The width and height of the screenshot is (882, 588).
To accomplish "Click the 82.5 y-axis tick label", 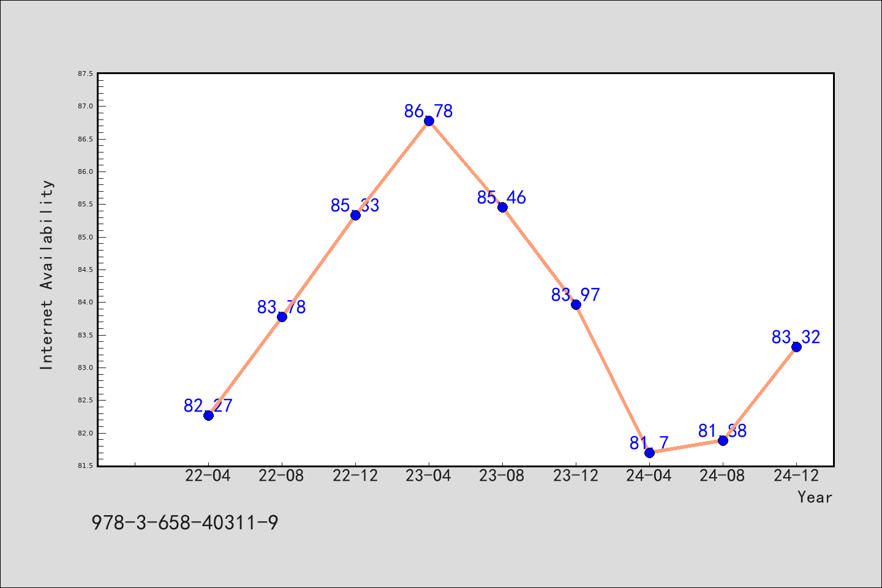I will point(86,401).
